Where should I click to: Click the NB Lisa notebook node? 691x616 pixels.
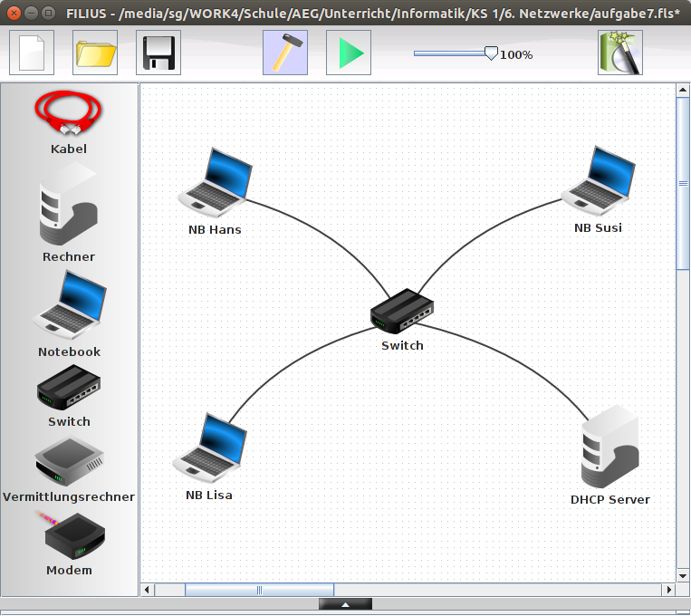tap(209, 448)
